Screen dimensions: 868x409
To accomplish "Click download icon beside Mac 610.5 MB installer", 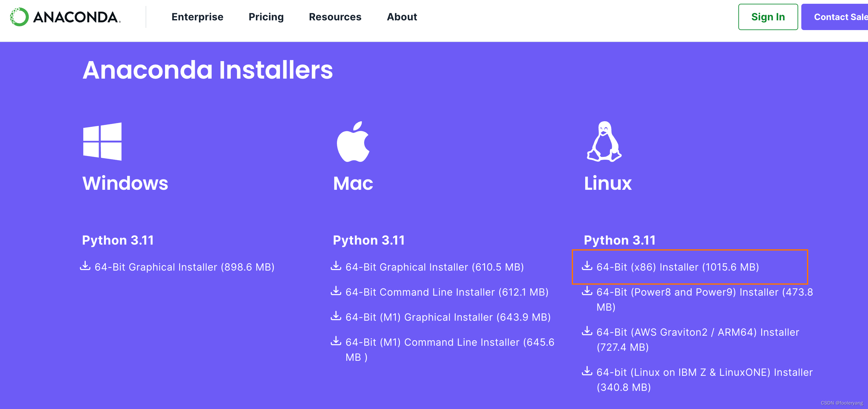I will click(x=336, y=266).
